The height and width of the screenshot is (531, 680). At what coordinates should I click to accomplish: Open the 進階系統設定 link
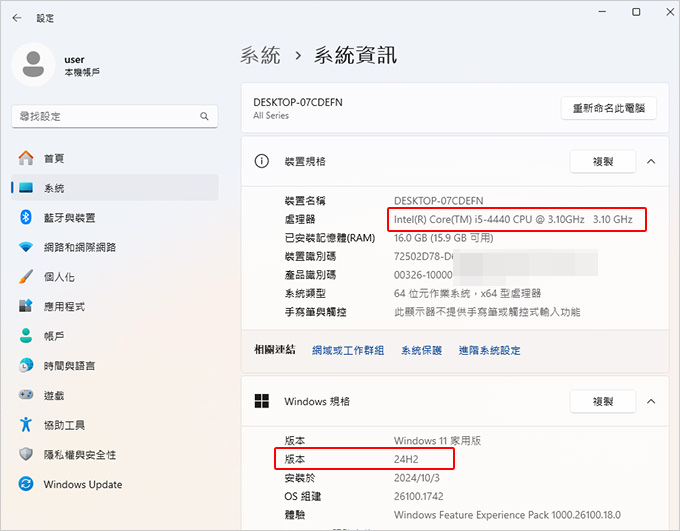click(x=489, y=350)
